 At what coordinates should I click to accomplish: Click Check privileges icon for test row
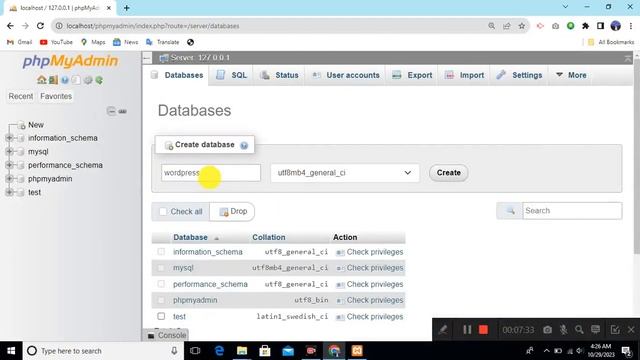(x=340, y=317)
